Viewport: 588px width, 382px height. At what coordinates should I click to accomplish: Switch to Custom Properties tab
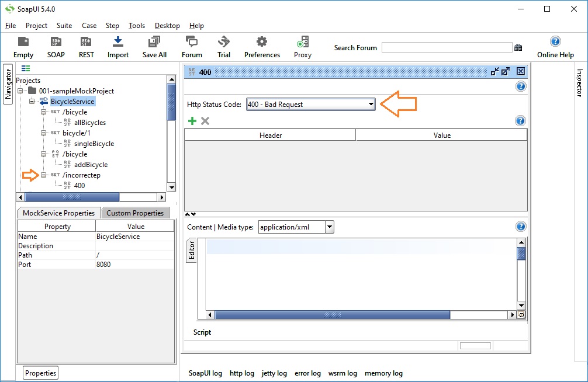pos(135,213)
